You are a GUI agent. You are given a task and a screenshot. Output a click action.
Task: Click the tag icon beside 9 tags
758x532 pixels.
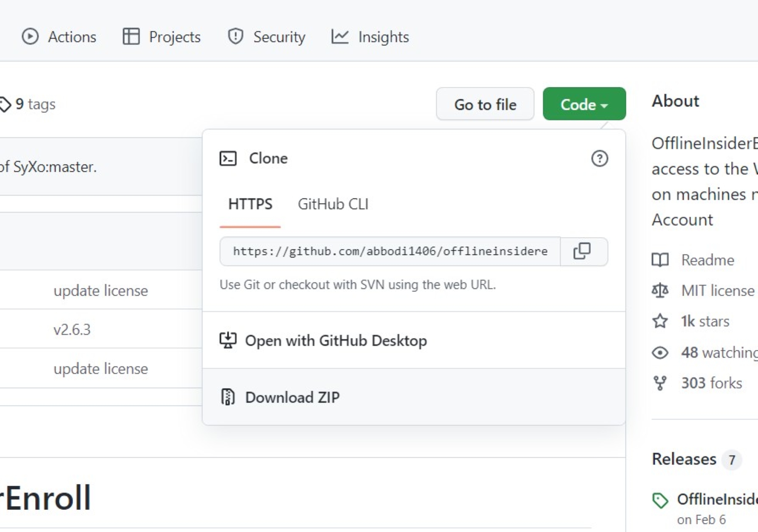pyautogui.click(x=5, y=104)
